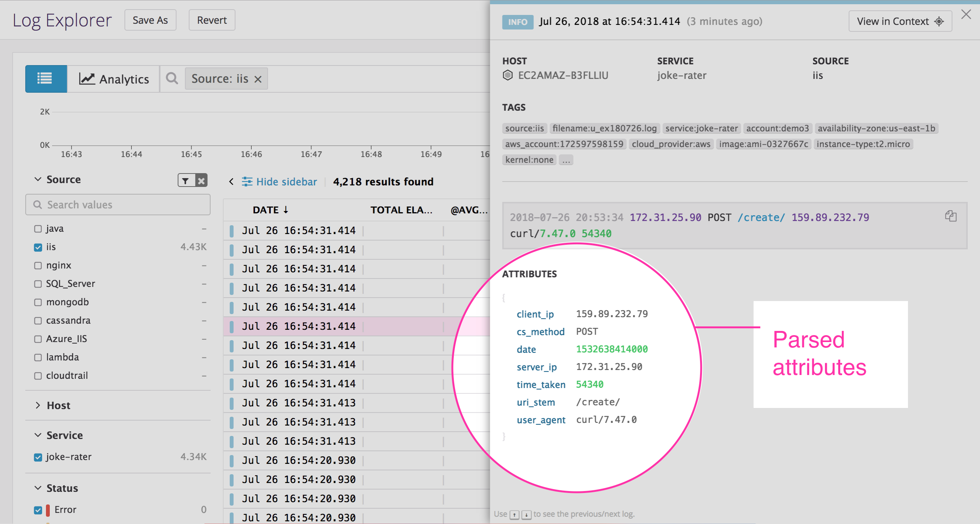Click the search magnifier icon
Screen dimensions: 980x524
pyautogui.click(x=172, y=79)
